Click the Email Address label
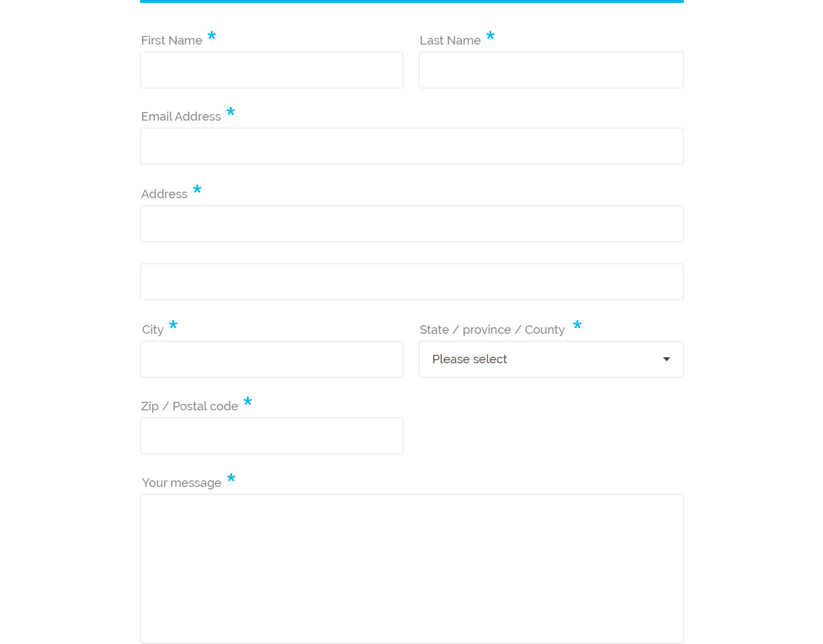Viewport: 823px width, 644px height. click(x=181, y=117)
